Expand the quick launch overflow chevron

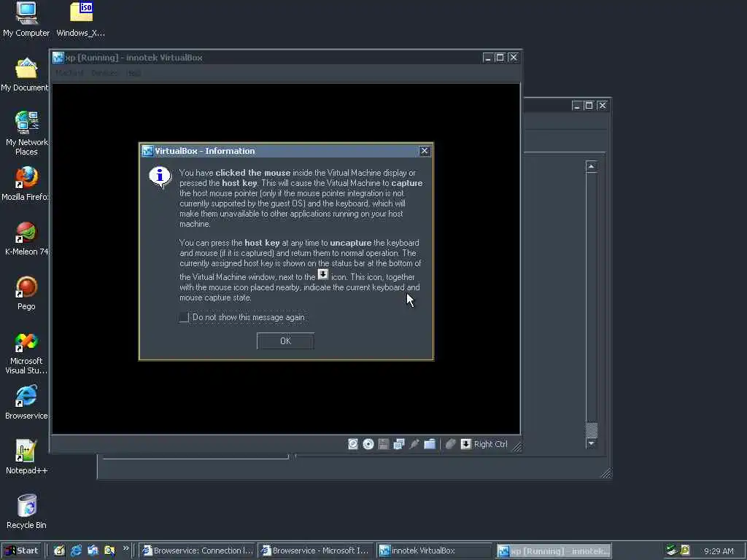coord(125,548)
